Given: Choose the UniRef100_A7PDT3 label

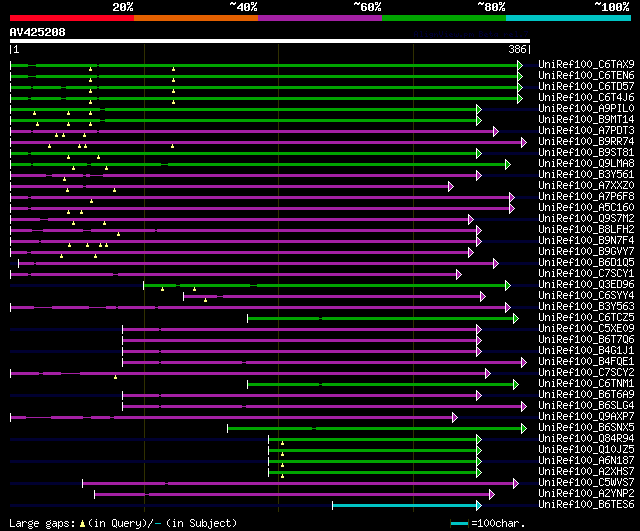Looking at the screenshot, I should click(586, 131).
